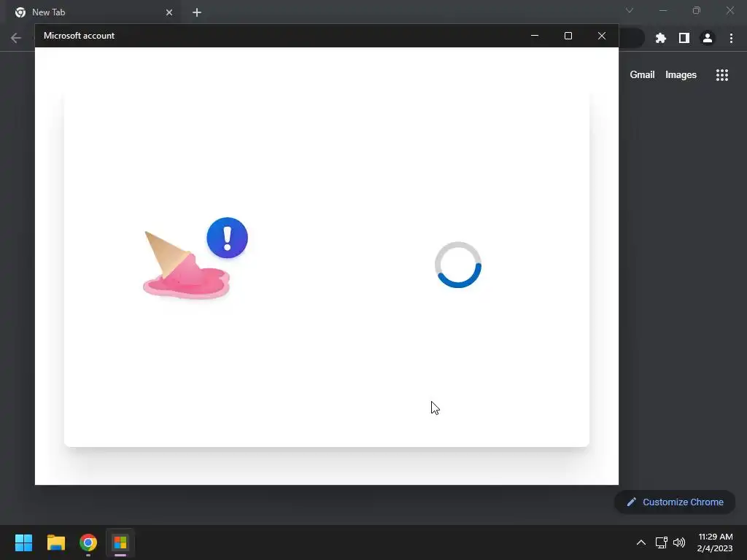Viewport: 747px width, 560px height.
Task: Maximize the Microsoft account window
Action: coord(568,36)
